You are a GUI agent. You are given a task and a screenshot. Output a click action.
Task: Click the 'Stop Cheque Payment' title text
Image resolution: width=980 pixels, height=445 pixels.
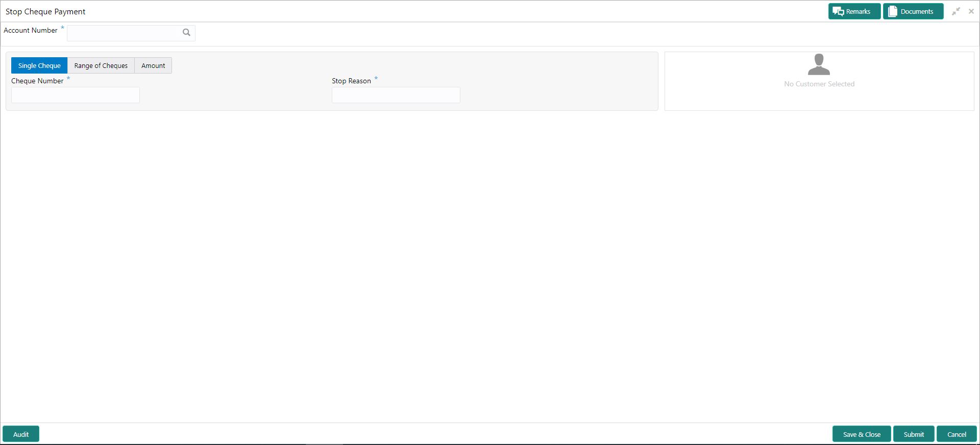[x=45, y=11]
